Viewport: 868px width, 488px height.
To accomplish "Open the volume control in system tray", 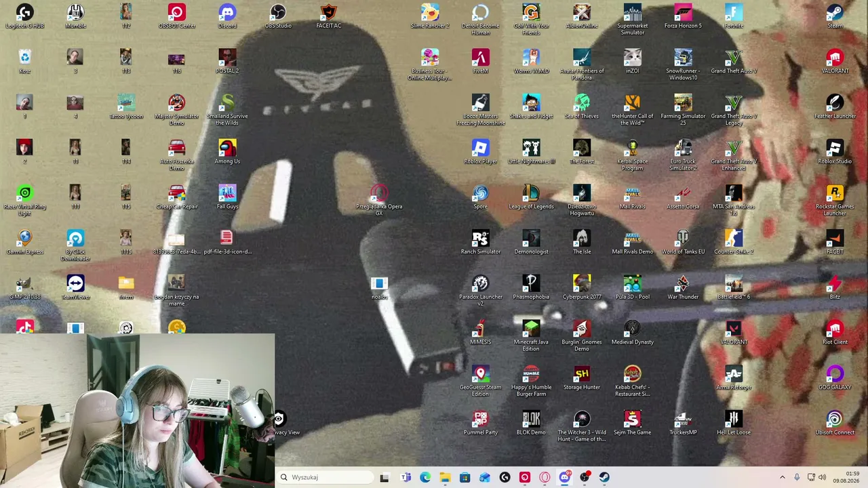I will pyautogui.click(x=822, y=477).
